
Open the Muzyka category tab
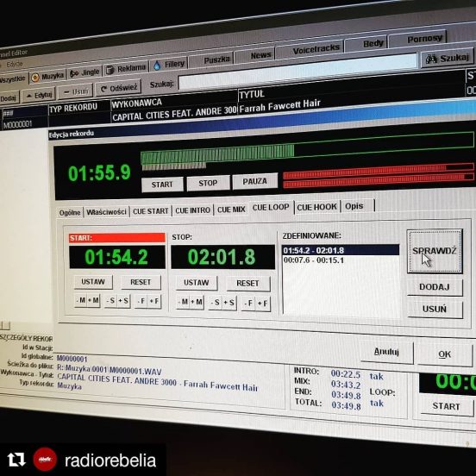click(47, 77)
